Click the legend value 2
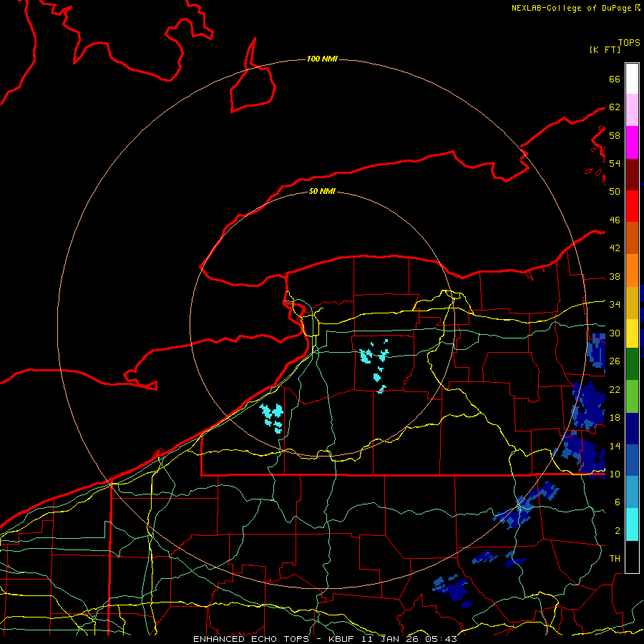The width and height of the screenshot is (644, 644). 617,531
